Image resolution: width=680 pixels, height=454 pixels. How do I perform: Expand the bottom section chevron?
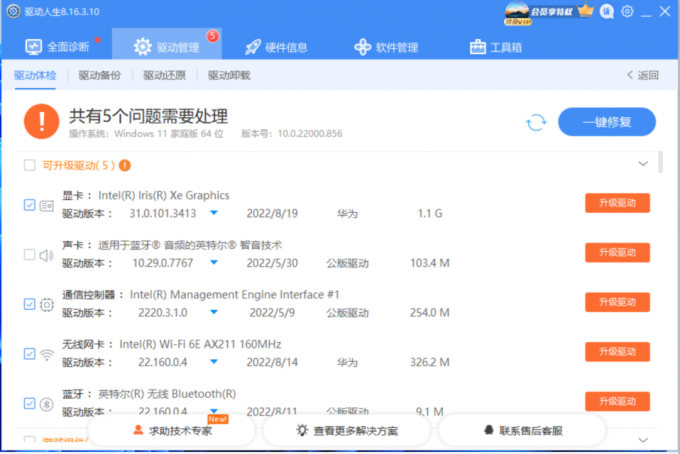pyautogui.click(x=643, y=440)
